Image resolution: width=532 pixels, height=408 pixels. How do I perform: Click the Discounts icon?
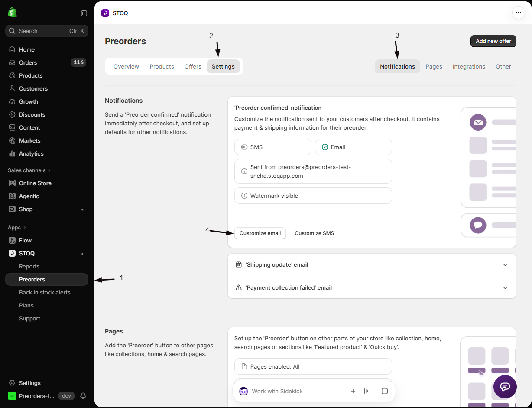pos(12,114)
